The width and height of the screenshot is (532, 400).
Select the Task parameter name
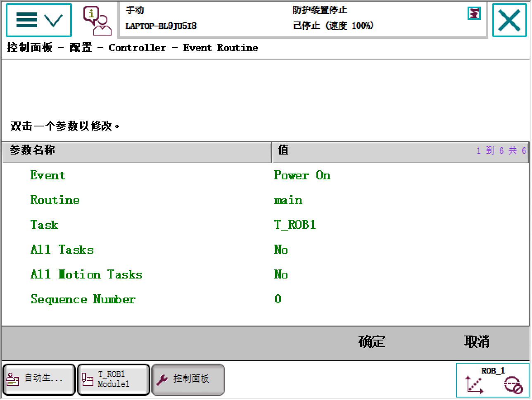[x=44, y=225]
